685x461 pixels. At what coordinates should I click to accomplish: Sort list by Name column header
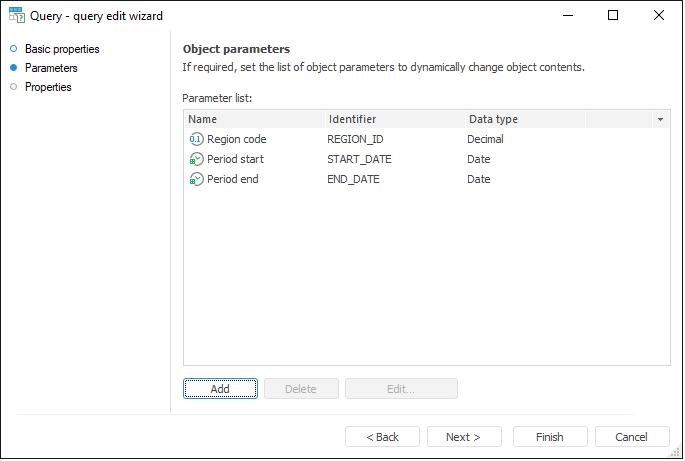(253, 120)
